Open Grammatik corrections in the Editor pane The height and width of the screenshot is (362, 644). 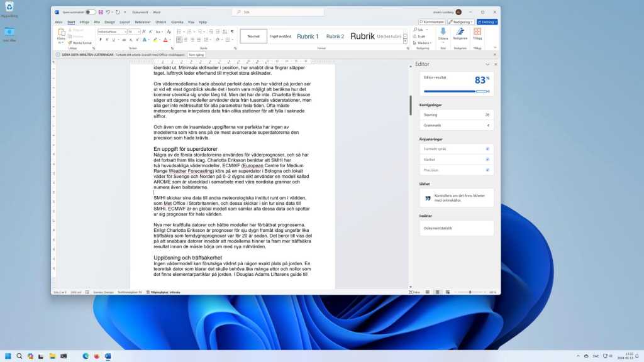coord(457,125)
